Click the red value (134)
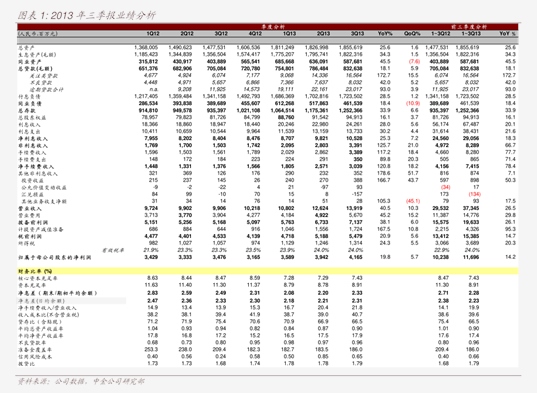This screenshot has height=393, width=537. [474, 194]
